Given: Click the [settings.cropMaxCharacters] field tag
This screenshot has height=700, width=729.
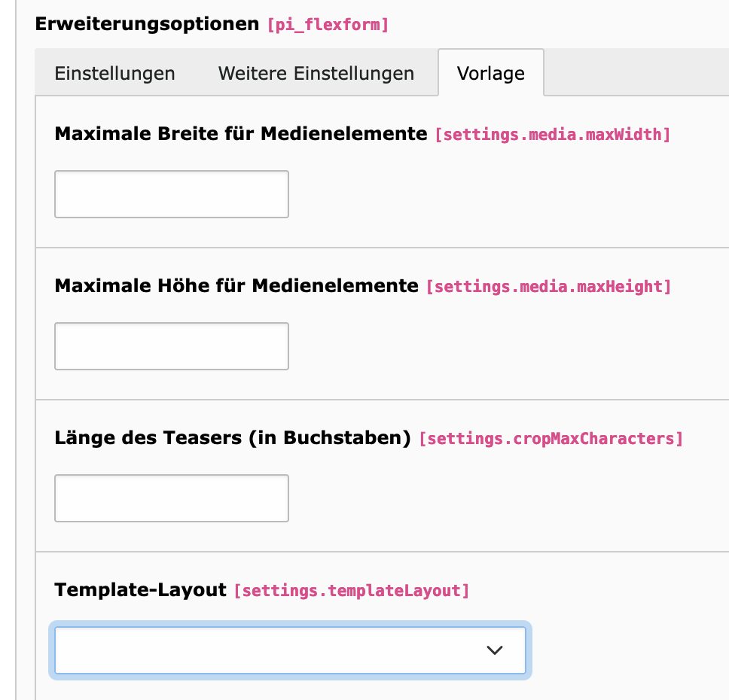Looking at the screenshot, I should (551, 439).
